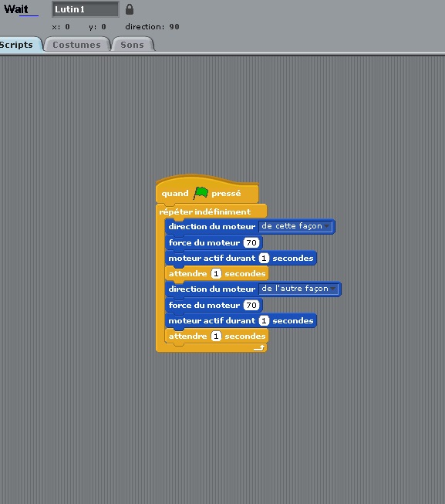Image resolution: width=445 pixels, height=504 pixels.
Task: Click the Wait title text
Action: pyautogui.click(x=16, y=9)
